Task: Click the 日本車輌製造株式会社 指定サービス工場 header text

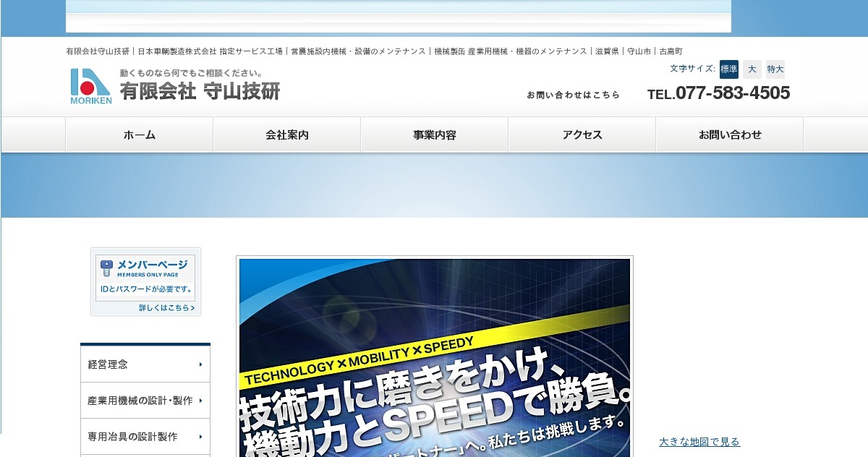Action: 210,51
